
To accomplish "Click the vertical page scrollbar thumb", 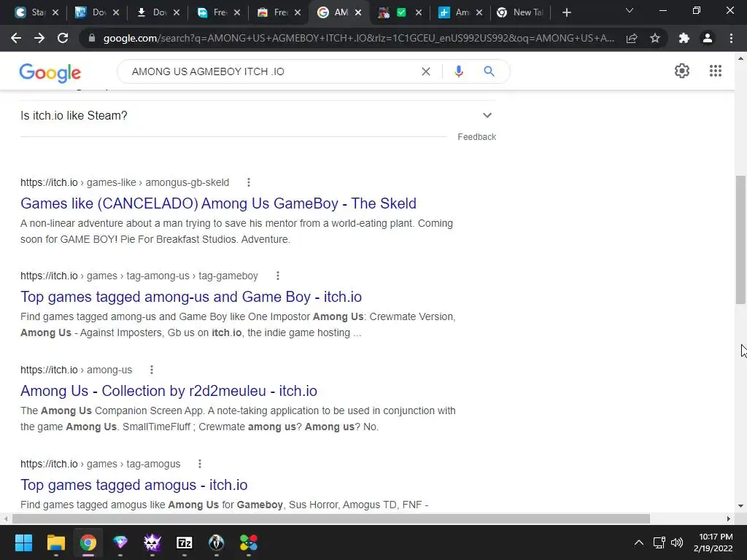I will click(x=740, y=239).
